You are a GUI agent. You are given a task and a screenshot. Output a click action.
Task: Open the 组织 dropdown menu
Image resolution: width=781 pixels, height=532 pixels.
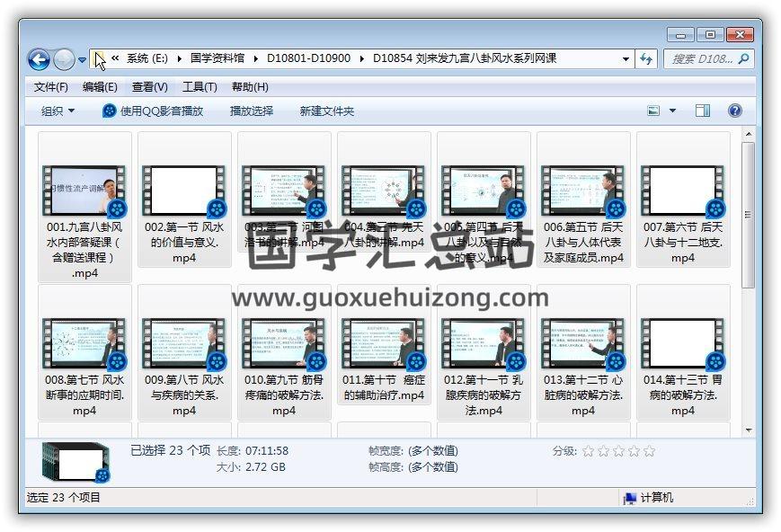click(x=58, y=111)
